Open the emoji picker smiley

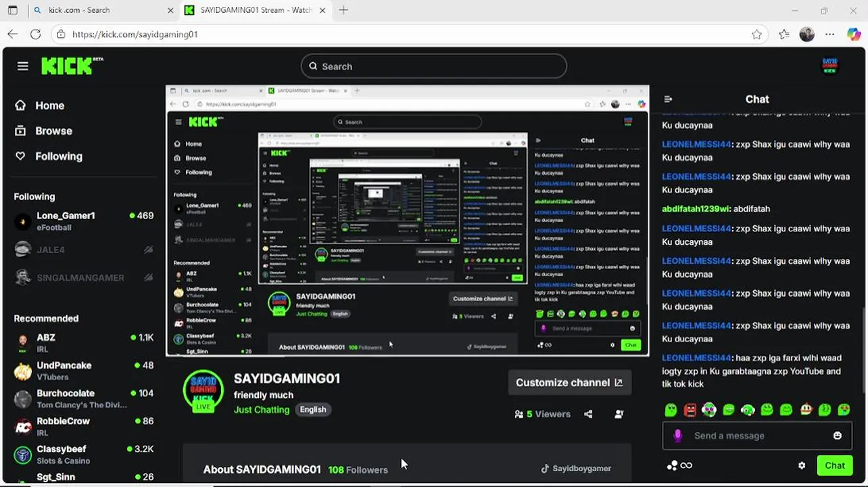[838, 436]
